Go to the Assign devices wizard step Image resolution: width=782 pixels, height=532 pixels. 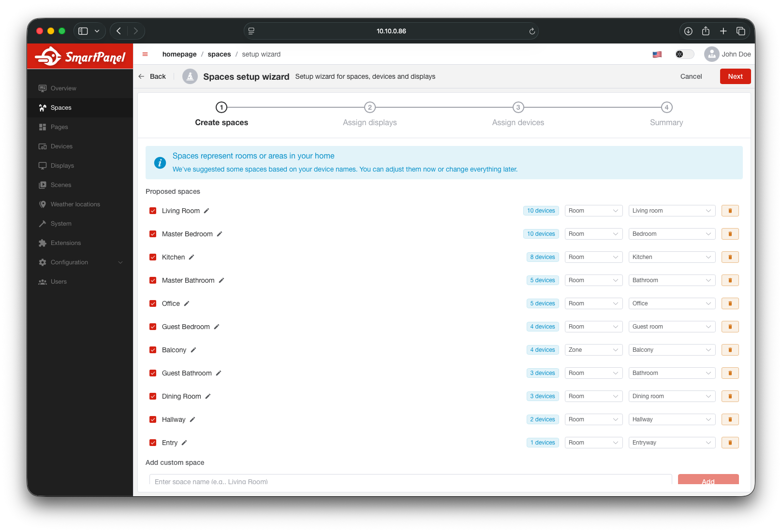[518, 107]
